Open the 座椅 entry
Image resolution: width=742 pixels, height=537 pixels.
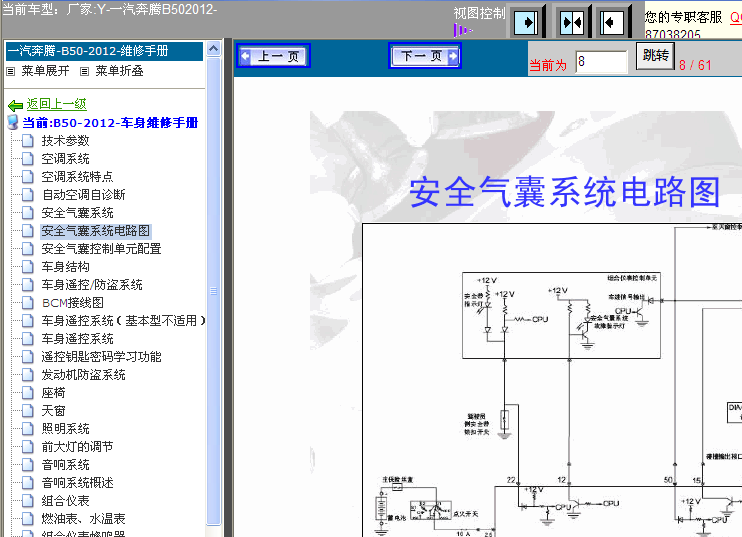[53, 392]
